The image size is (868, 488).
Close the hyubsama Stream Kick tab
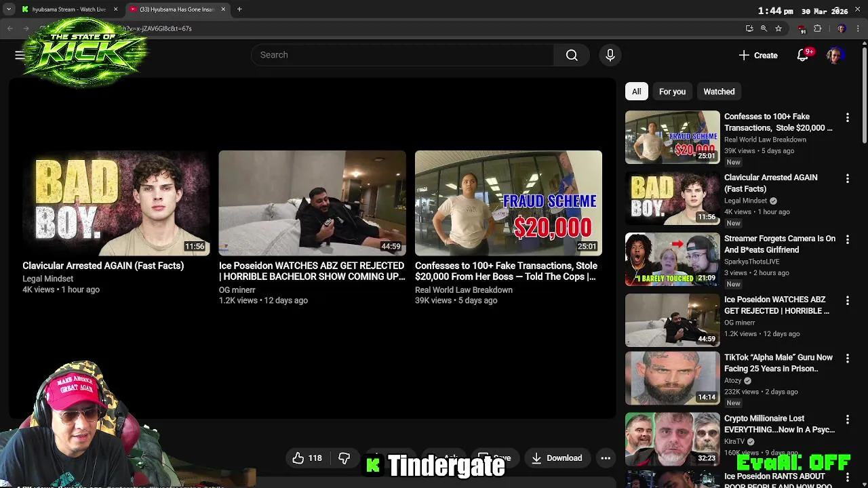[x=115, y=9]
